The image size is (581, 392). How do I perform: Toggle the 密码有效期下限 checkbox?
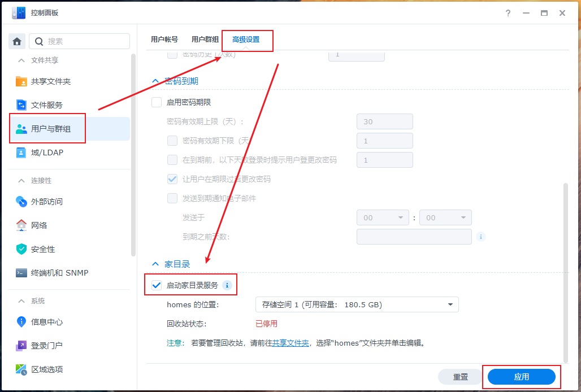pos(172,141)
